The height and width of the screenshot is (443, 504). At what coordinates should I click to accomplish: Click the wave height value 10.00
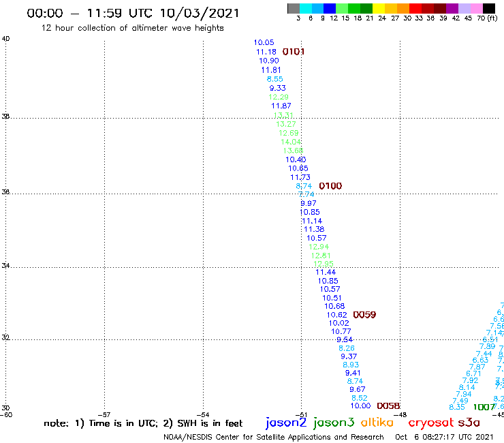(361, 406)
